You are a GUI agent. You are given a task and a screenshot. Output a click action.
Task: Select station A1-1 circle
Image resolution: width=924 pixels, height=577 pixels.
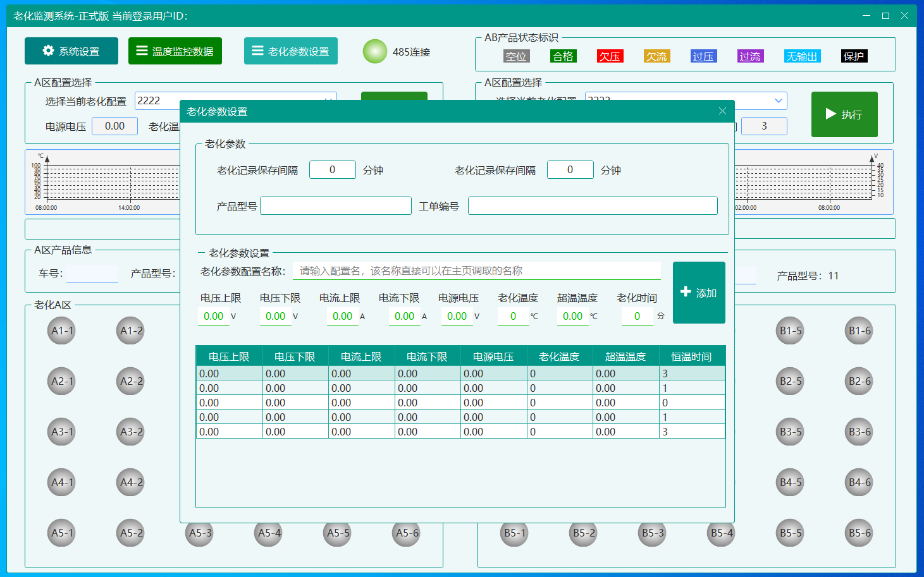[62, 331]
